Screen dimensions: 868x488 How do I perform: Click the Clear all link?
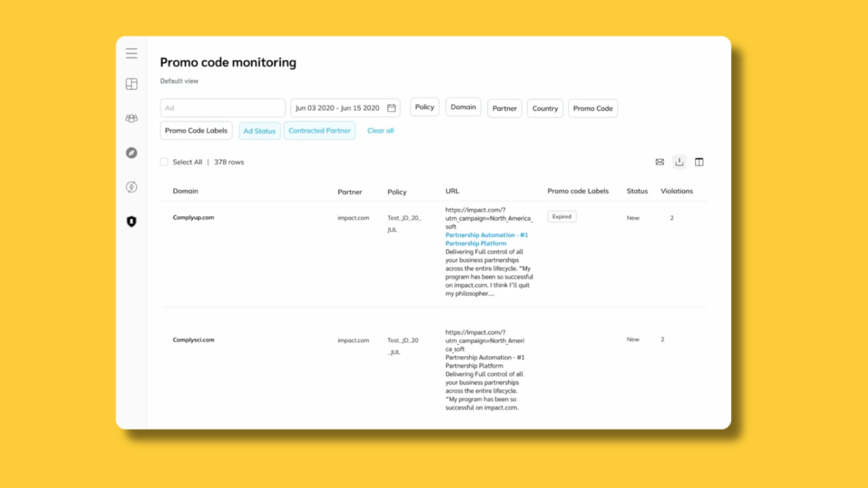pyautogui.click(x=380, y=131)
